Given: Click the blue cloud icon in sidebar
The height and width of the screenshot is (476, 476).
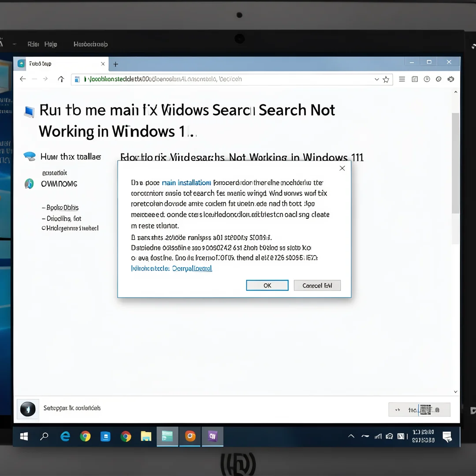Looking at the screenshot, I should click(x=30, y=156).
